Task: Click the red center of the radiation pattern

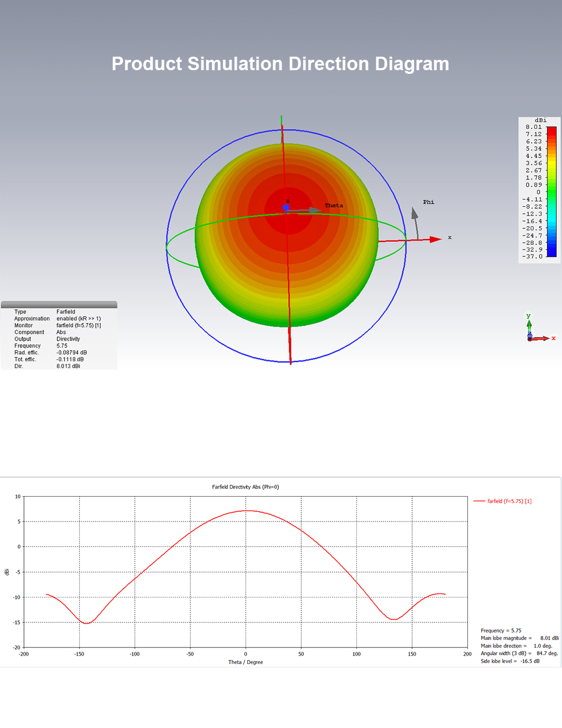Action: pos(288,211)
